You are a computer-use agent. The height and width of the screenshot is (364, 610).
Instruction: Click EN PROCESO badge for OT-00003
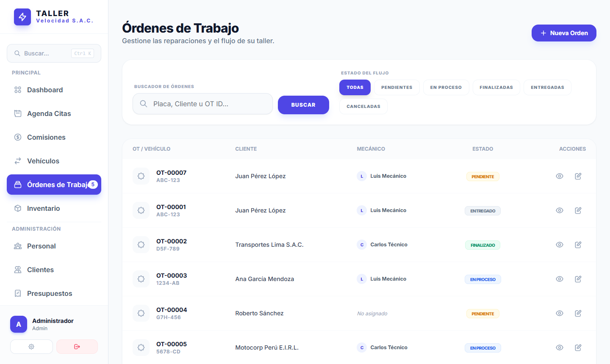(x=483, y=279)
